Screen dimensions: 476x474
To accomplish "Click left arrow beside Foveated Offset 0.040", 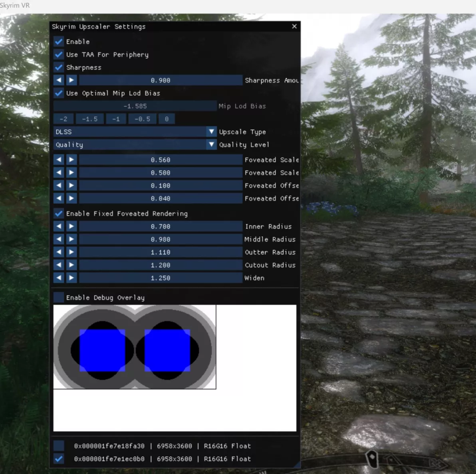I will pos(59,198).
